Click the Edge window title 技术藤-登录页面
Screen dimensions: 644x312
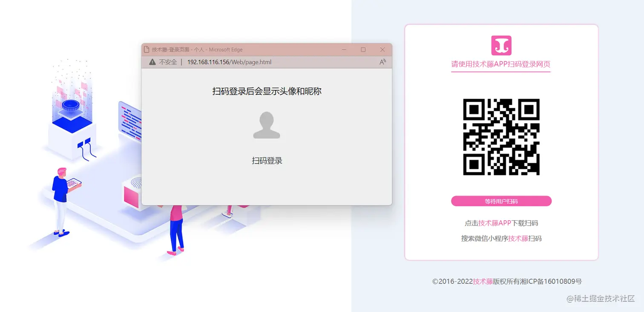click(171, 50)
